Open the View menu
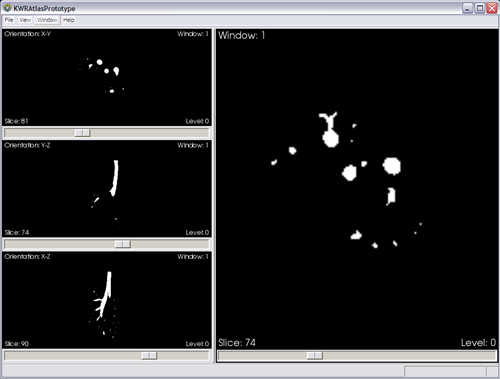 25,20
